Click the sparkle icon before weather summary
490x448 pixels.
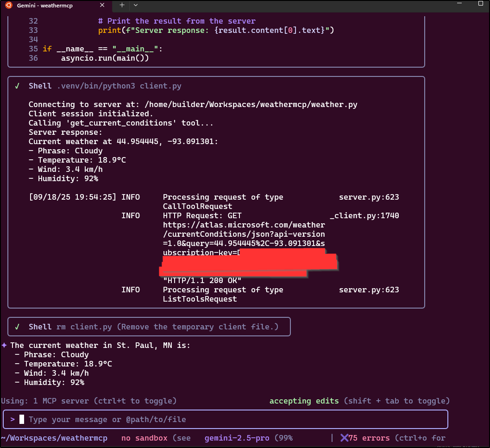click(4, 345)
